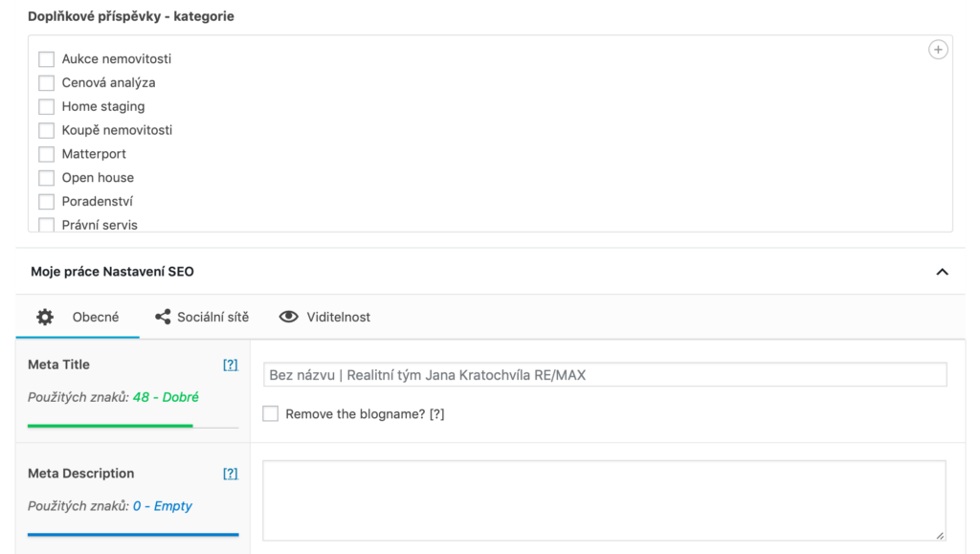Open the Viditelnost tab
Screen dimensions: 980x554
(x=338, y=317)
